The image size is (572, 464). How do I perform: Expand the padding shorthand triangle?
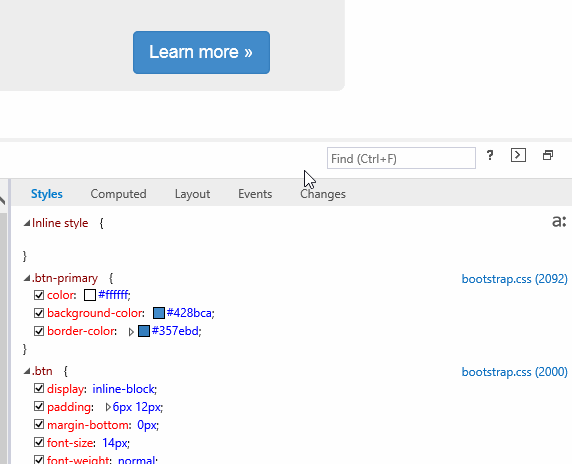point(108,407)
